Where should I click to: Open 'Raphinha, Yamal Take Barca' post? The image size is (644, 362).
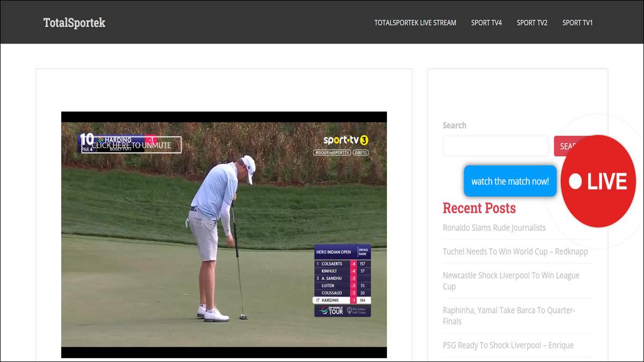point(509,315)
